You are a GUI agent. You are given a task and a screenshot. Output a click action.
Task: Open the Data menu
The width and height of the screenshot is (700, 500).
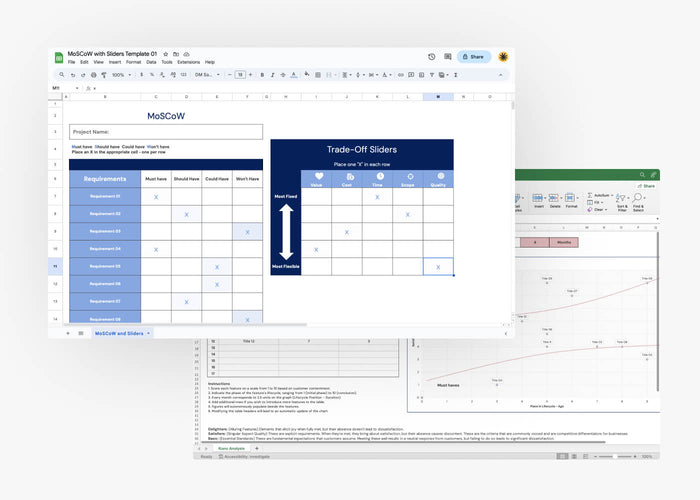point(151,62)
